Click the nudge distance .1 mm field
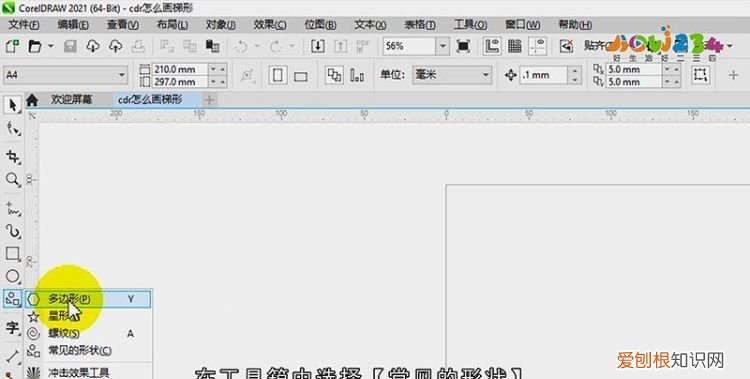 (544, 75)
